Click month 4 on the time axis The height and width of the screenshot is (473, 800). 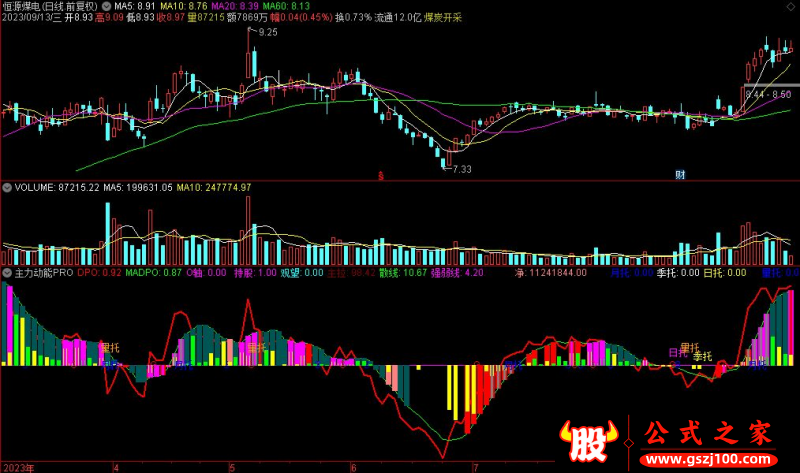116,468
